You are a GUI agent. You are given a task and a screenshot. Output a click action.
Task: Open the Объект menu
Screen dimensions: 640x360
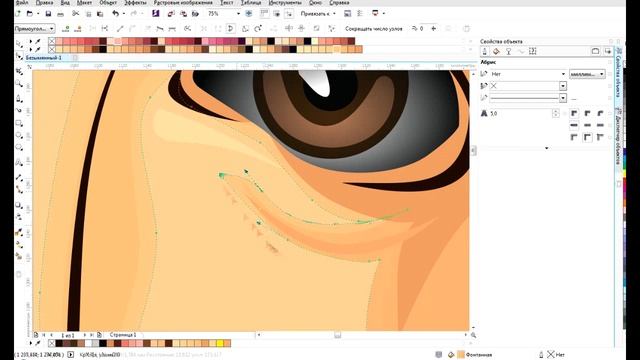pos(108,2)
